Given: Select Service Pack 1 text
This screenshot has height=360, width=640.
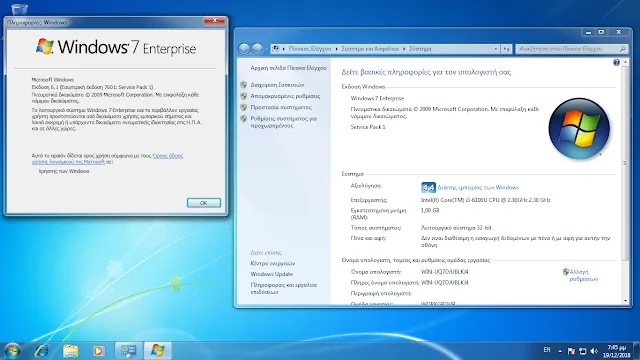Looking at the screenshot, I should click(x=368, y=127).
